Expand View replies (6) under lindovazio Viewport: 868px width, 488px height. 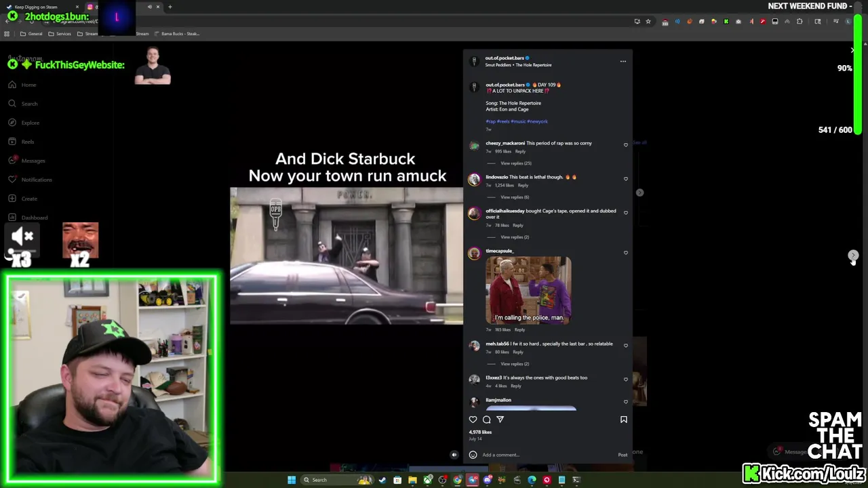coord(515,197)
